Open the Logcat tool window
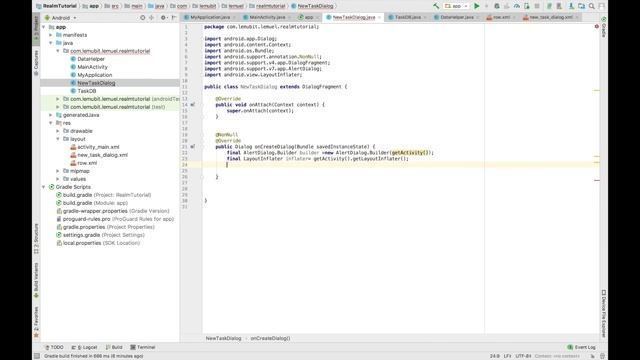The image size is (640, 360). coord(84,347)
